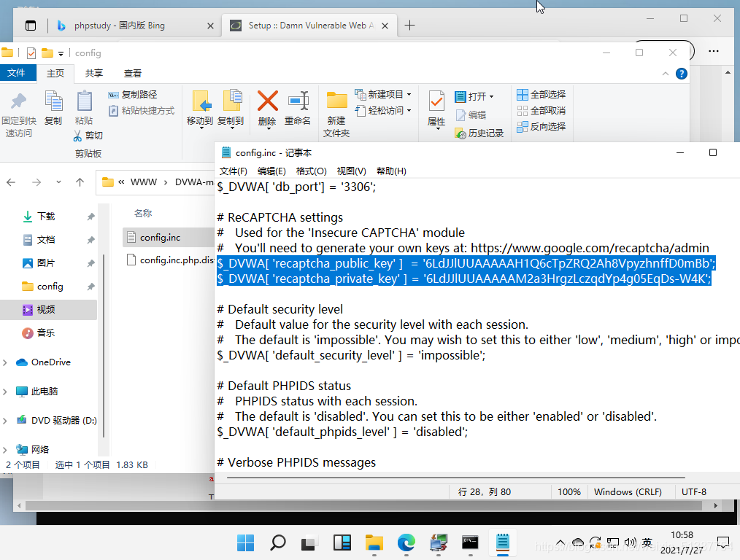
Task: Open Notepad Help menu
Action: coord(391,171)
